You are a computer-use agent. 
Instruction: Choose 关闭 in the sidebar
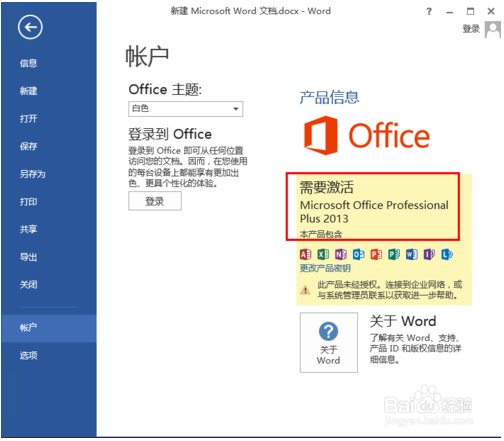click(x=28, y=284)
